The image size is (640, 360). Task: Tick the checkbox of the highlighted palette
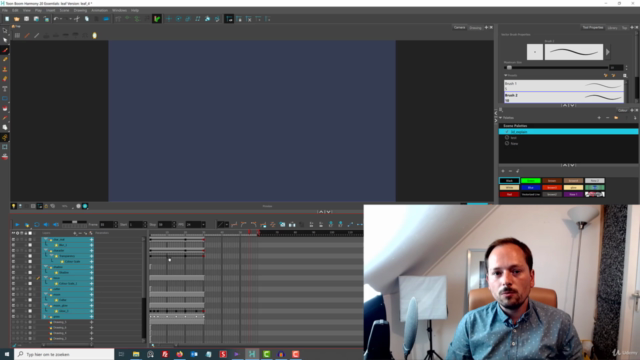[507, 132]
